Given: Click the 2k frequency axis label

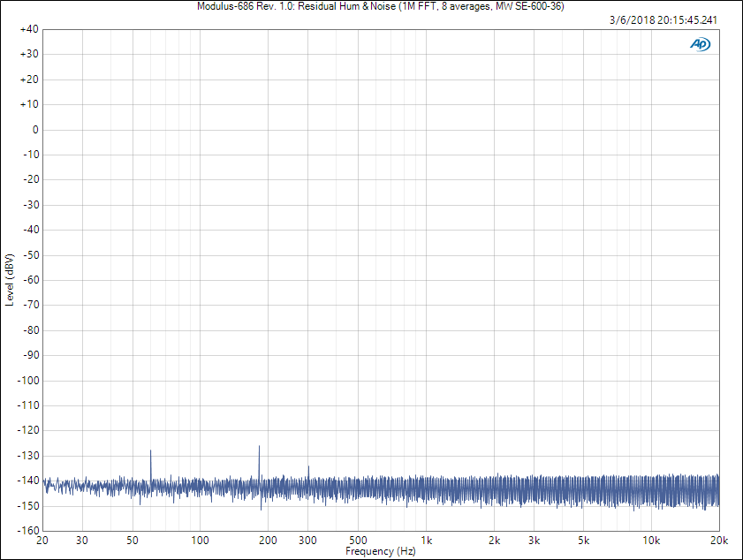Looking at the screenshot, I should point(494,541).
